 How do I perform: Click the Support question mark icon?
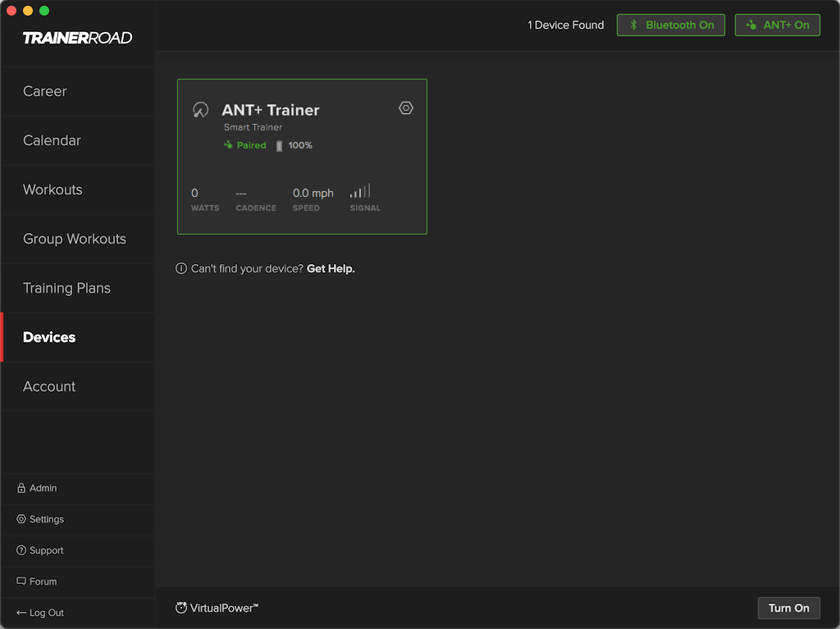(x=21, y=549)
